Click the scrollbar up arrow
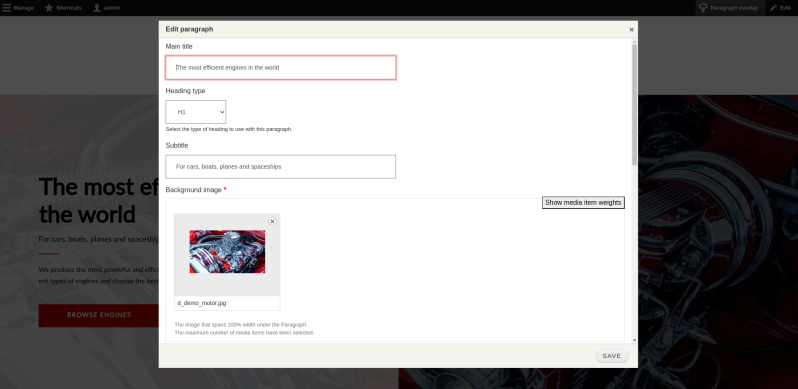798x389 pixels. 634,41
